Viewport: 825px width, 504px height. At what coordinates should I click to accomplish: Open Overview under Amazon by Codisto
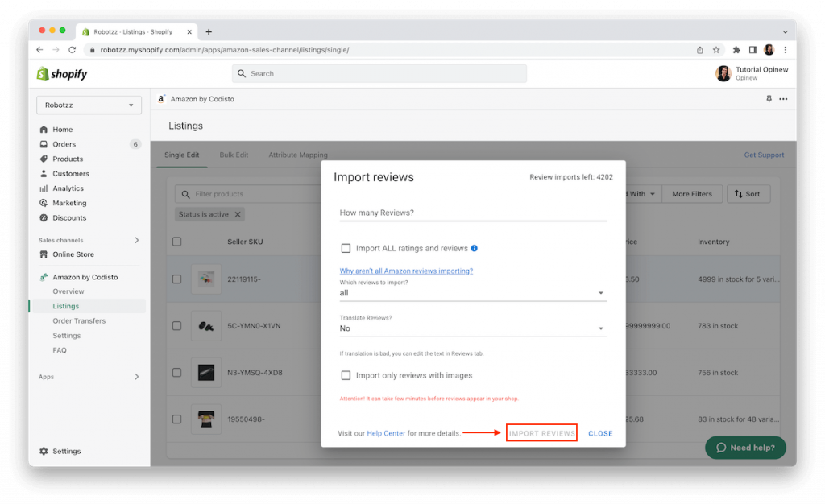tap(68, 291)
